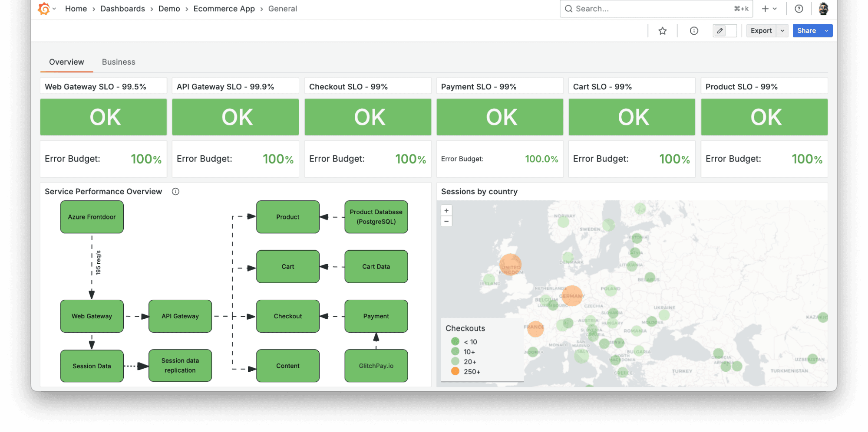Zoom out on the sessions map

tap(446, 222)
